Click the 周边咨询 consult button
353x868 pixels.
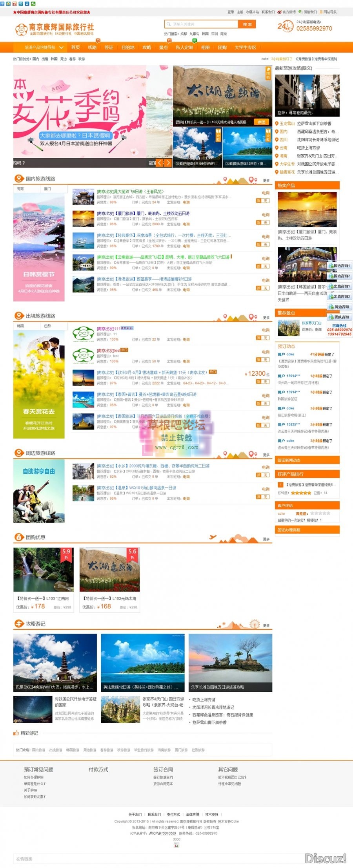[x=340, y=307]
